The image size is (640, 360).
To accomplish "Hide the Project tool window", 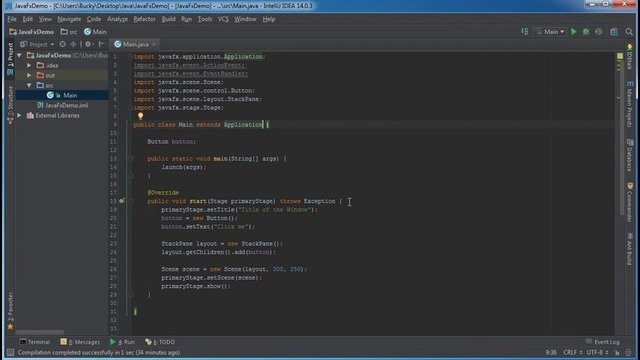I will [x=101, y=44].
